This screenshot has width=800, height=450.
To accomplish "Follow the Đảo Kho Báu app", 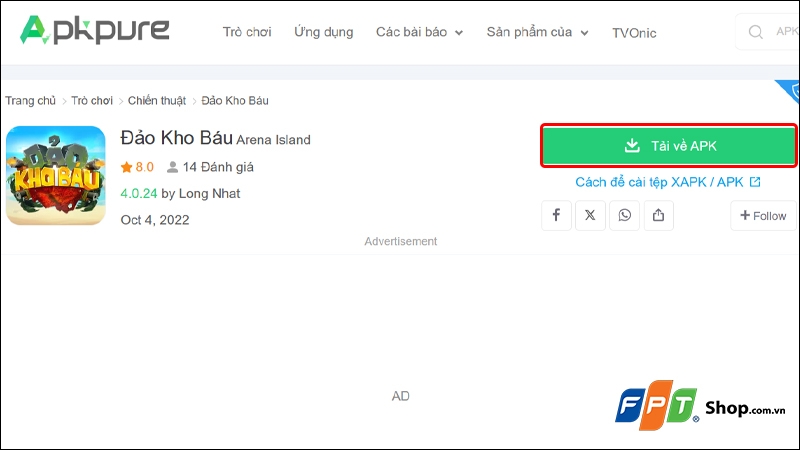I will (763, 216).
